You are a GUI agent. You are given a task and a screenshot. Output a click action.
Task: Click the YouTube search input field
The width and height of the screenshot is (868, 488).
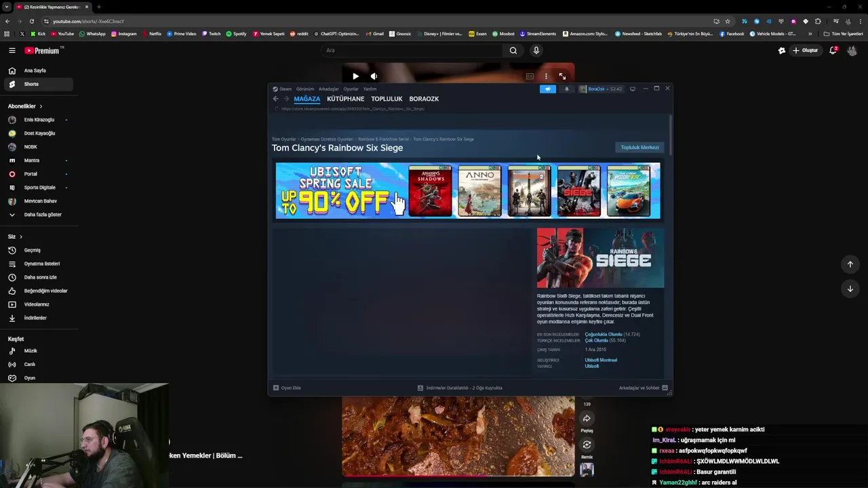(412, 50)
